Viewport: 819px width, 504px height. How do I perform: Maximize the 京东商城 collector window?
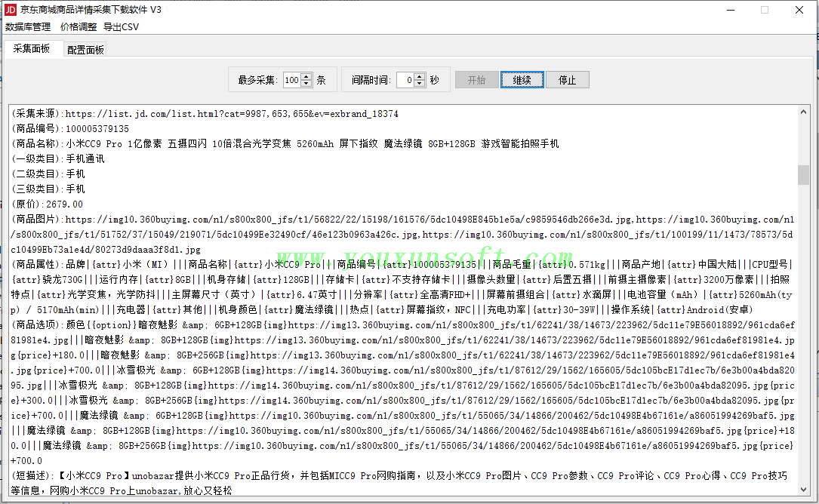tap(765, 10)
